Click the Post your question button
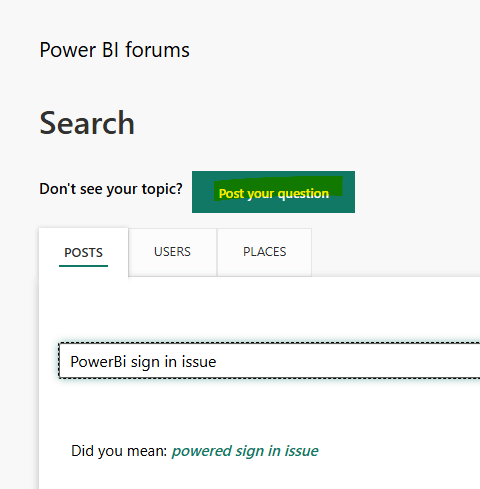 273,192
